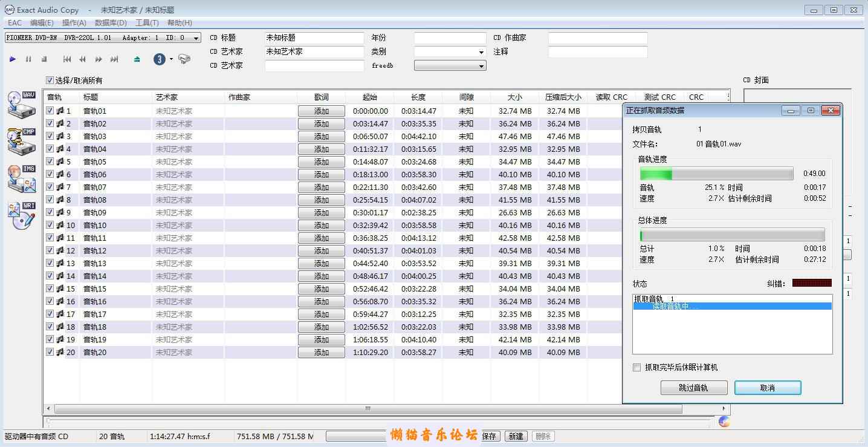Click the disc icon beside bottom progress line
Image resolution: width=868 pixels, height=447 pixels.
coord(724,422)
